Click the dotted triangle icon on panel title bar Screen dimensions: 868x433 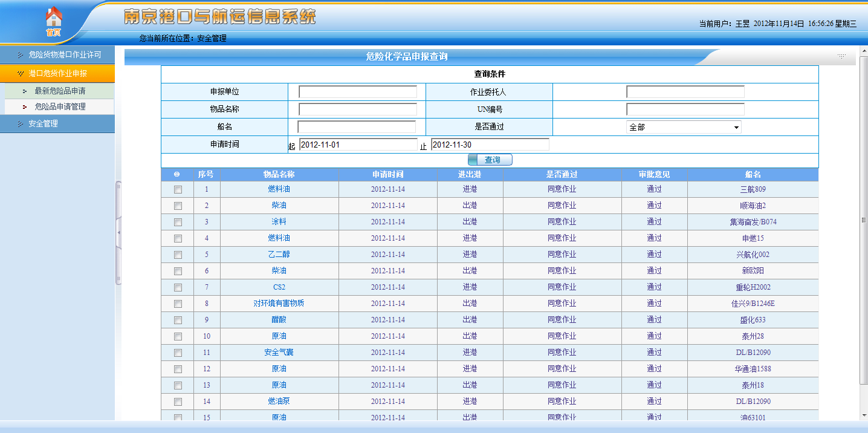(x=841, y=56)
